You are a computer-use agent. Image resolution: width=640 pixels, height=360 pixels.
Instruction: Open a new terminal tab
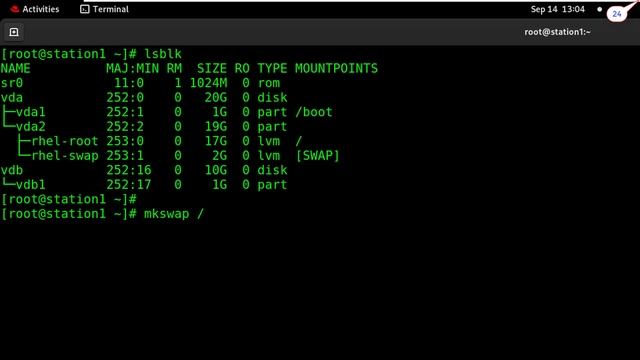click(x=14, y=32)
